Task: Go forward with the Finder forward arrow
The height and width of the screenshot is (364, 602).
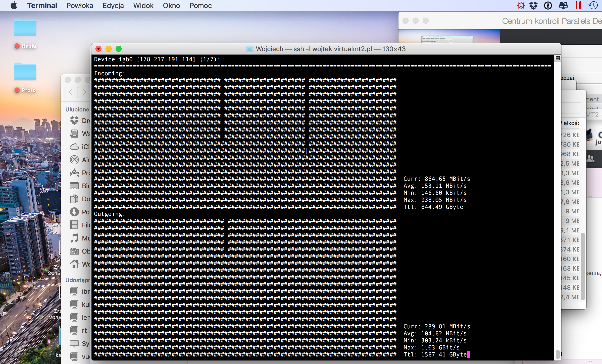Action: pos(84,92)
